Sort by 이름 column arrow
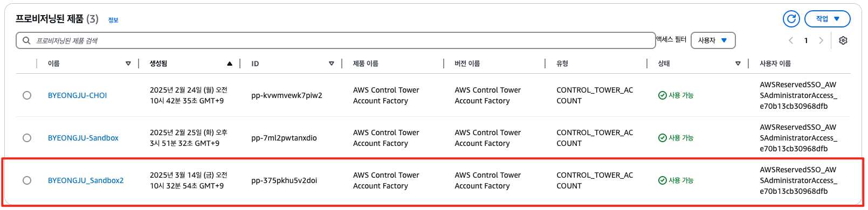The width and height of the screenshot is (868, 210). [x=128, y=64]
